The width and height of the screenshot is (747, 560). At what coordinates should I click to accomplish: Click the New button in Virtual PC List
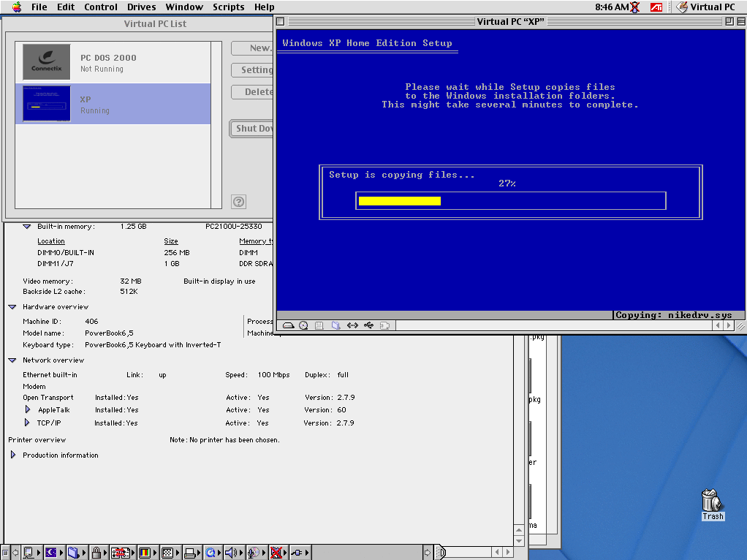point(252,48)
